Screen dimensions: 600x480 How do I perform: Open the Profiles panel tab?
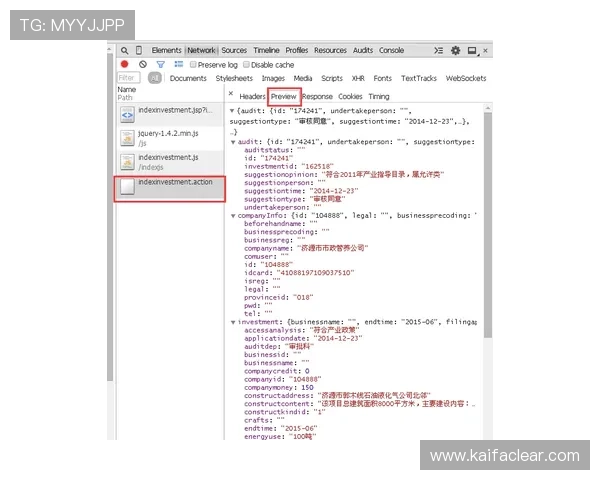(x=297, y=50)
